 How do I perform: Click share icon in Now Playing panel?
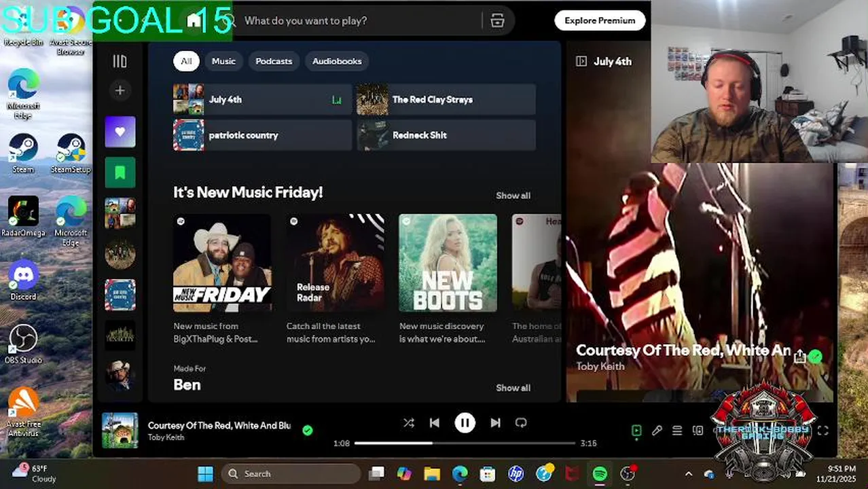click(x=800, y=357)
